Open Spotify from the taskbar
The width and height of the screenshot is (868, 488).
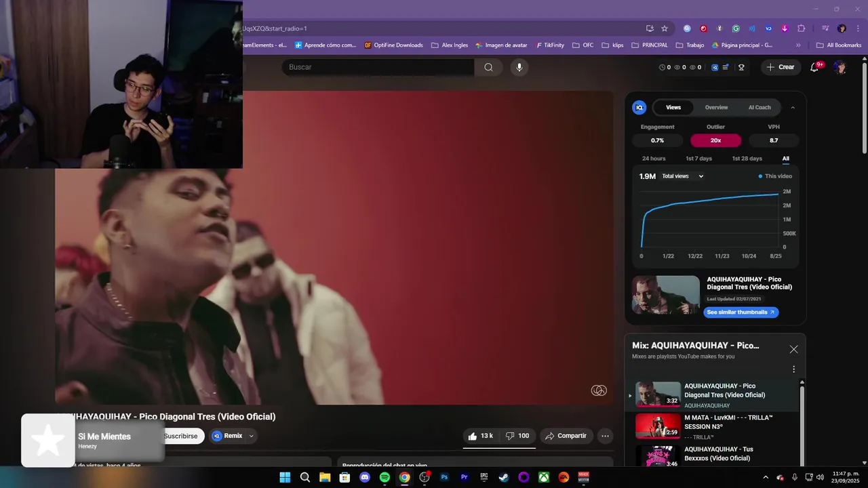(384, 477)
